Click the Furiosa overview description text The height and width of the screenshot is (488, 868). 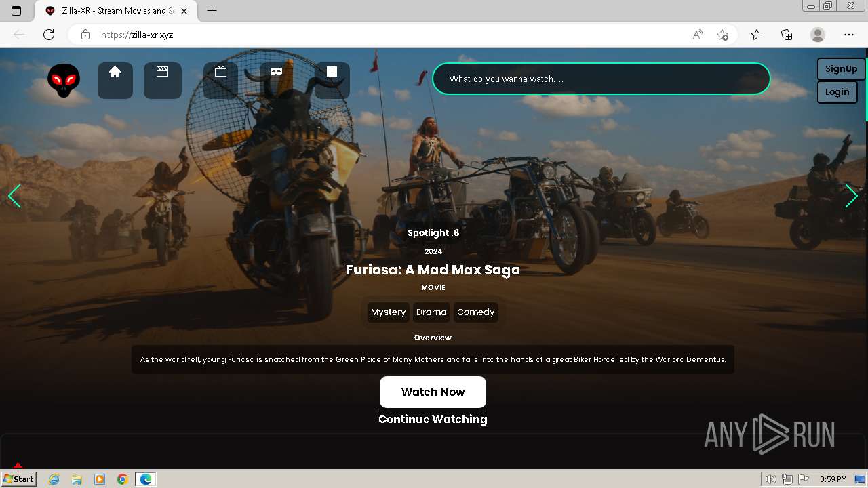pos(433,359)
